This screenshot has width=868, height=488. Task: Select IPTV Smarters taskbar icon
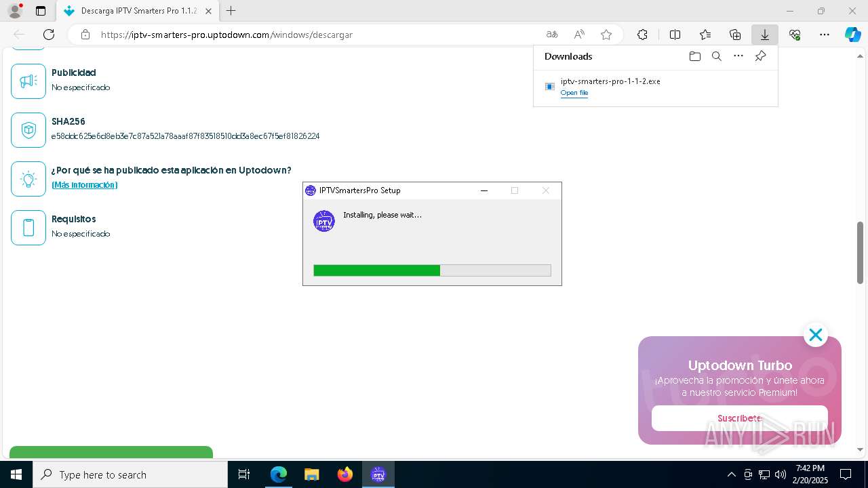[x=378, y=474]
